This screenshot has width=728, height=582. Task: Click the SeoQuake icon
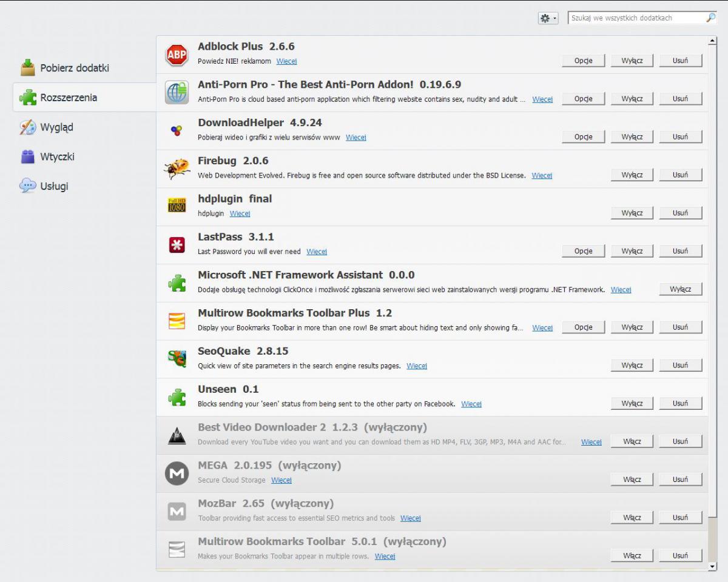tap(177, 359)
